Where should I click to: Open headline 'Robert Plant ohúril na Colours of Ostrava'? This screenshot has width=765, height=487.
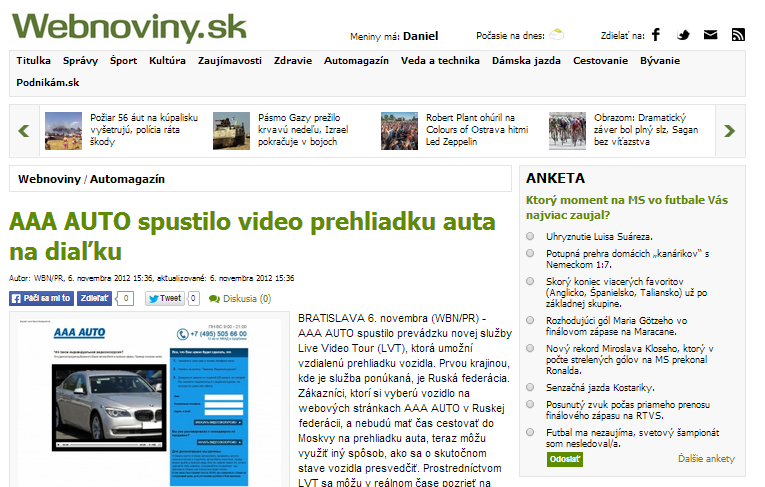pyautogui.click(x=477, y=130)
